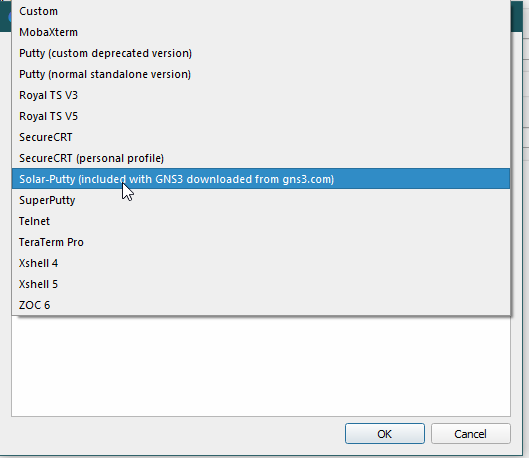Select Putty (custom deprecated version)
This screenshot has width=529, height=458.
coord(261,53)
